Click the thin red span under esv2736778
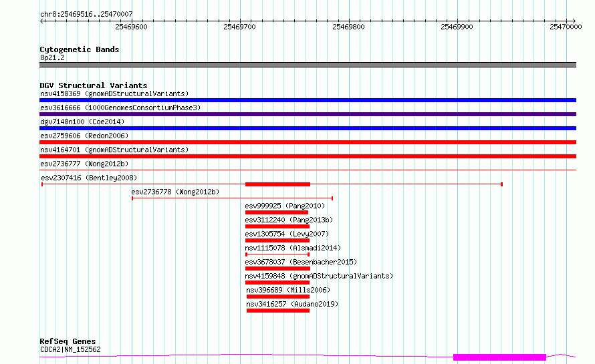Screen dimensions: 595x364 coord(233,198)
